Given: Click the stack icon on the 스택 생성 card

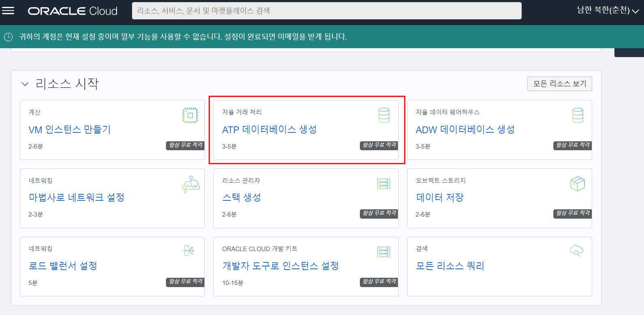Looking at the screenshot, I should (384, 184).
